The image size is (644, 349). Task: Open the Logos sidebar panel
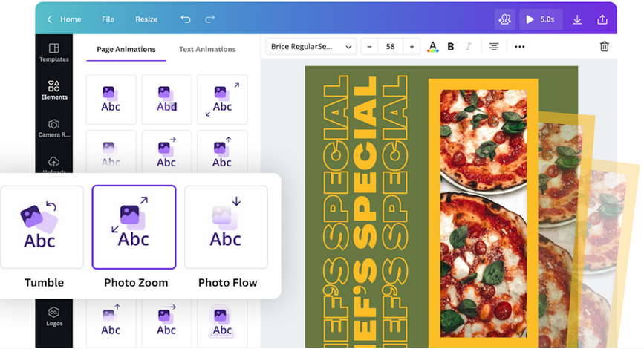pos(54,317)
